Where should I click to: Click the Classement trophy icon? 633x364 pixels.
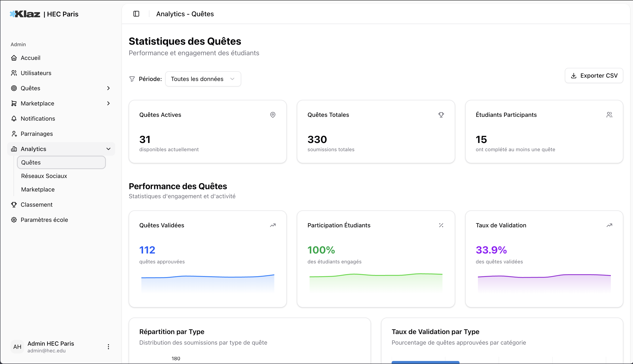[14, 205]
